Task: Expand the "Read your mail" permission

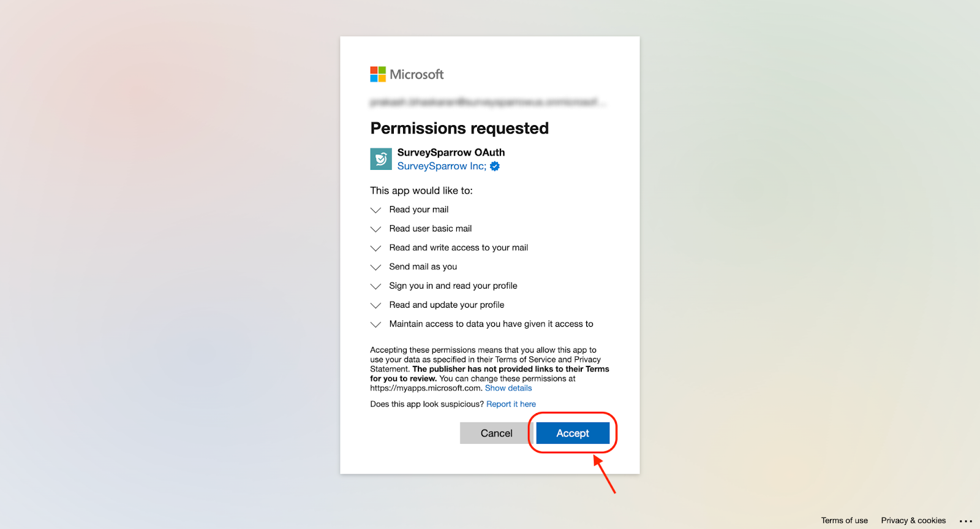Action: (376, 210)
